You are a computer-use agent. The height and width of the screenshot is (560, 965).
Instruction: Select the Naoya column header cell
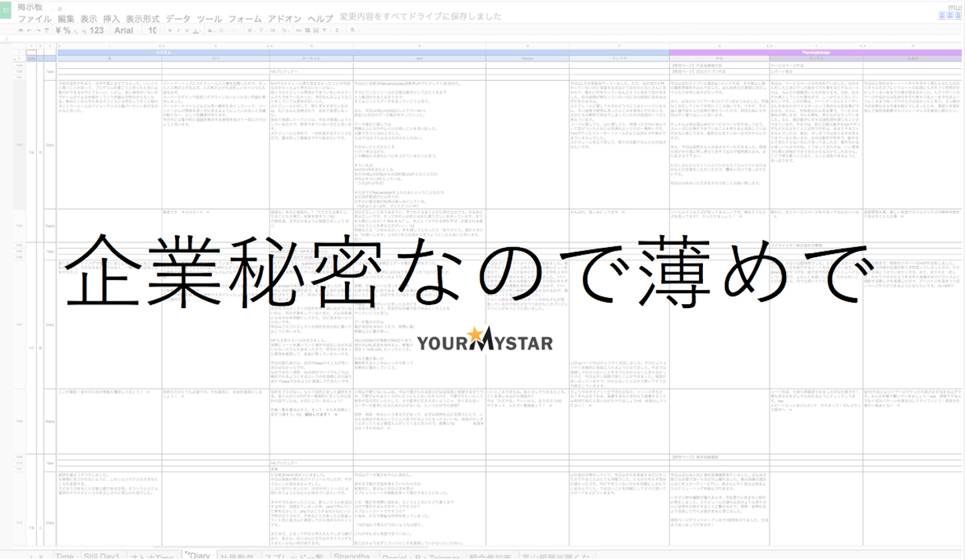[527, 58]
